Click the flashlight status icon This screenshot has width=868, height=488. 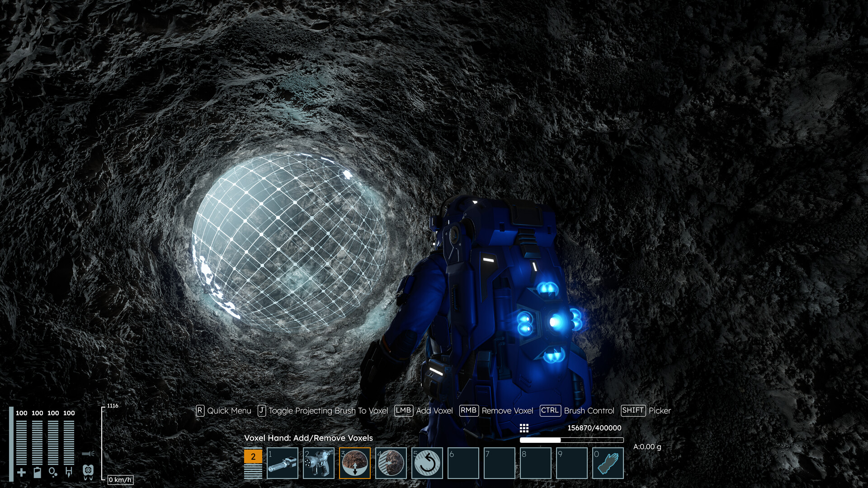coord(89,454)
